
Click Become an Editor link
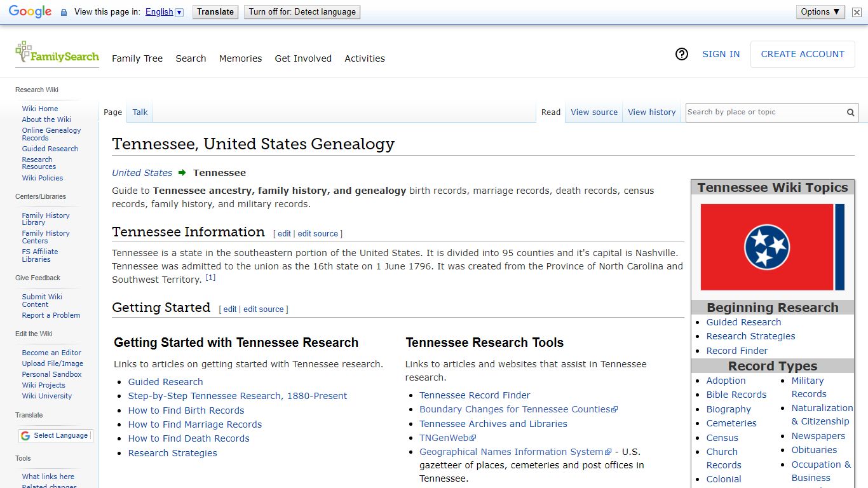pos(51,353)
